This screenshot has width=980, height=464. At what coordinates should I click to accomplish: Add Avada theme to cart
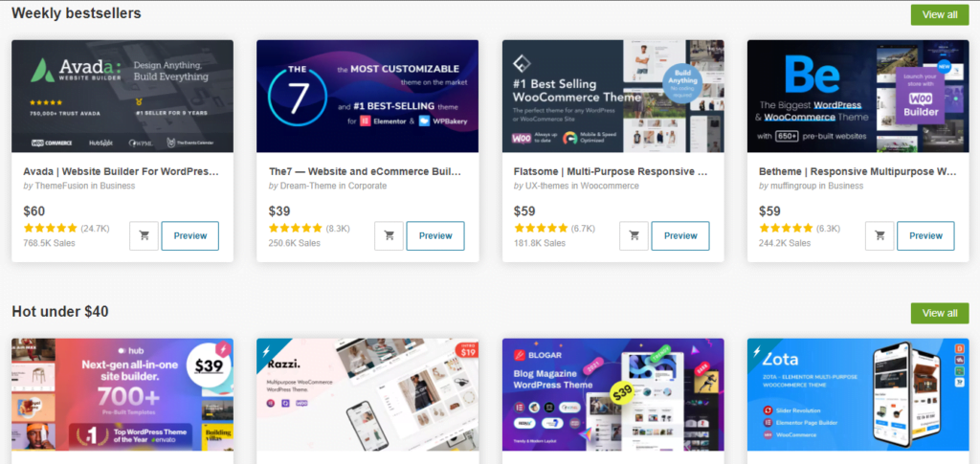(x=144, y=235)
